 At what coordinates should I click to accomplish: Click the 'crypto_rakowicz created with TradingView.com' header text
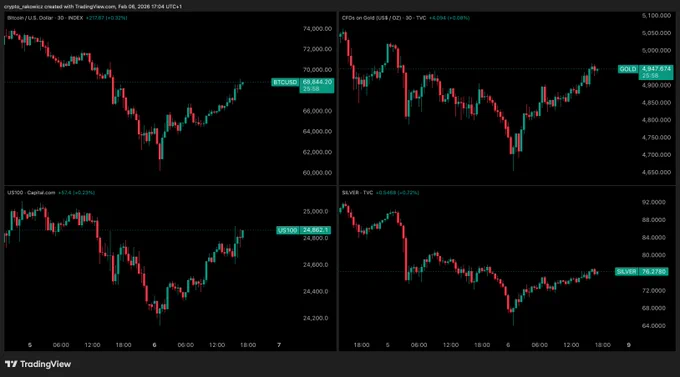(x=60, y=7)
